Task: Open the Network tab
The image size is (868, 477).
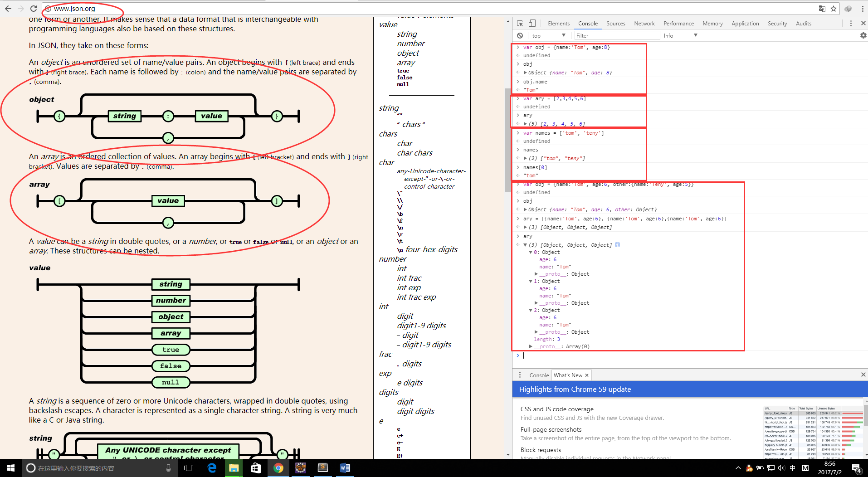Action: (x=644, y=23)
